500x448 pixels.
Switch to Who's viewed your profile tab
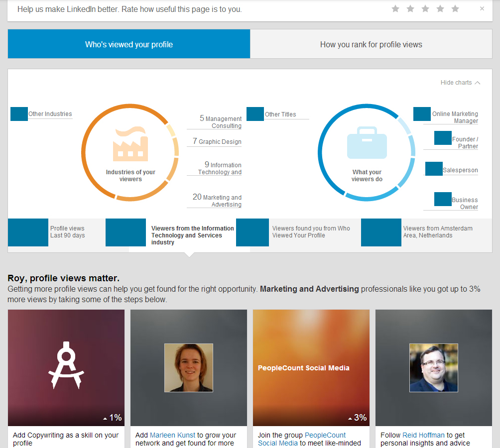coord(129,44)
